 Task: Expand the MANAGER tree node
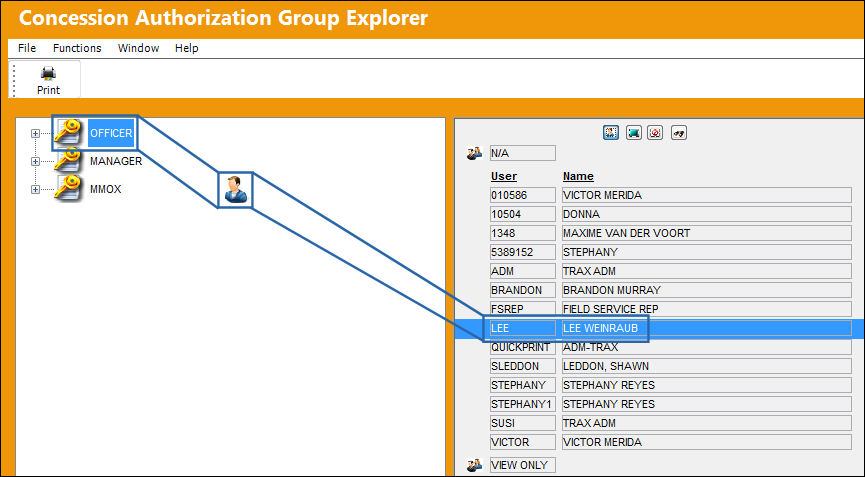(35, 162)
